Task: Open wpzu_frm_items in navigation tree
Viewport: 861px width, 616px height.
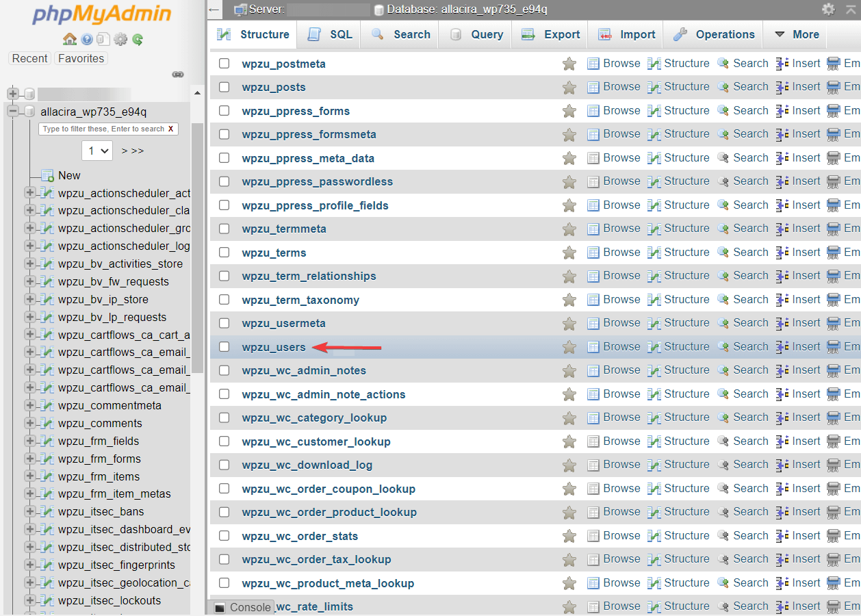Action: point(99,477)
